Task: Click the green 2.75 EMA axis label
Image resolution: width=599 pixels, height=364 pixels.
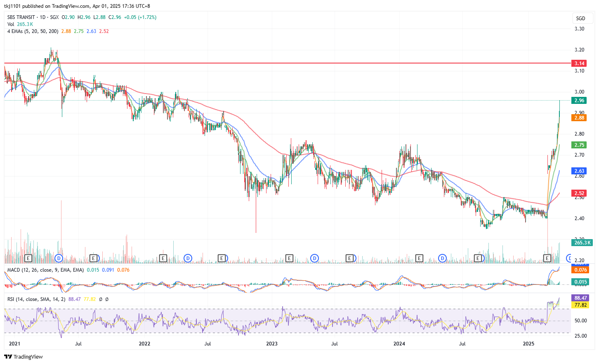Action: pyautogui.click(x=579, y=145)
